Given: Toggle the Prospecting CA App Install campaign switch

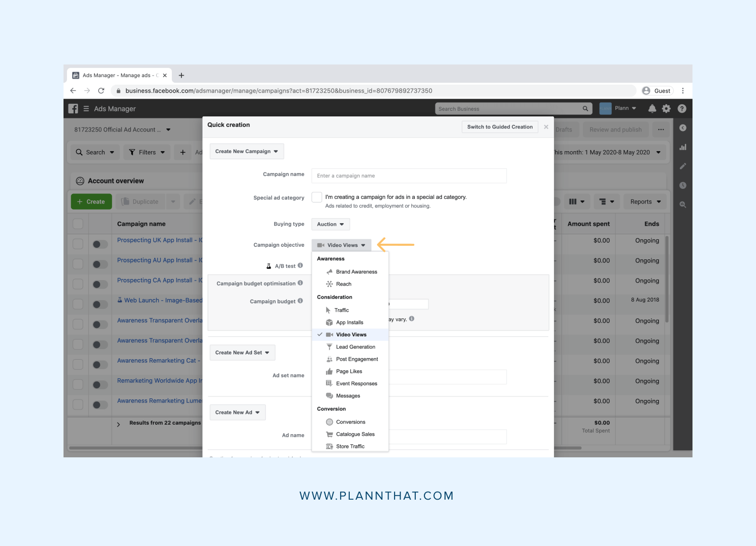Looking at the screenshot, I should click(100, 285).
